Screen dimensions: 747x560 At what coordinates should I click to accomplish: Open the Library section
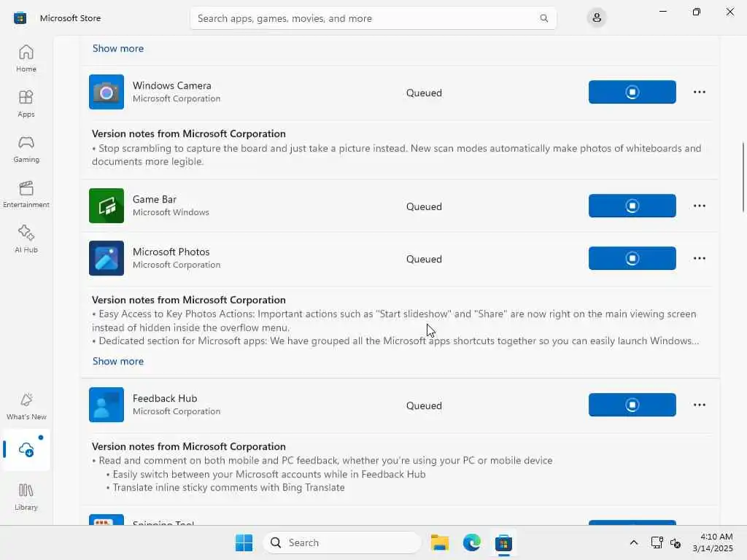click(x=26, y=497)
